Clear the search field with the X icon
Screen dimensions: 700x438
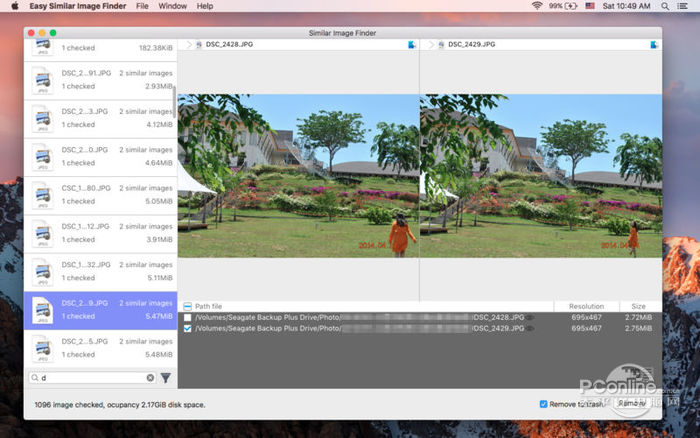(150, 378)
